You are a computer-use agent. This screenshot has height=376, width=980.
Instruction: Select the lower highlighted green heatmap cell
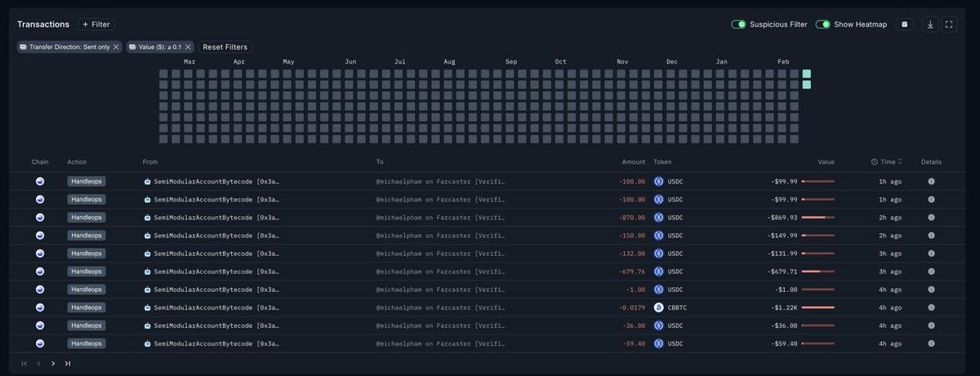coord(807,85)
